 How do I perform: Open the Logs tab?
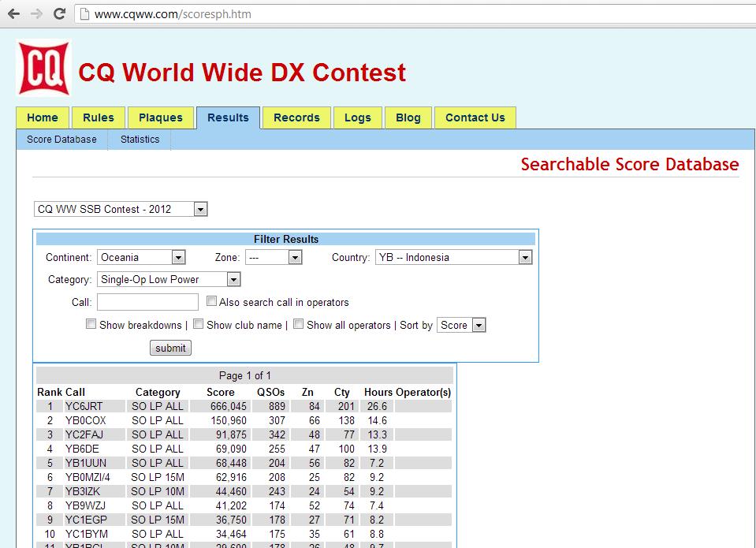[358, 117]
